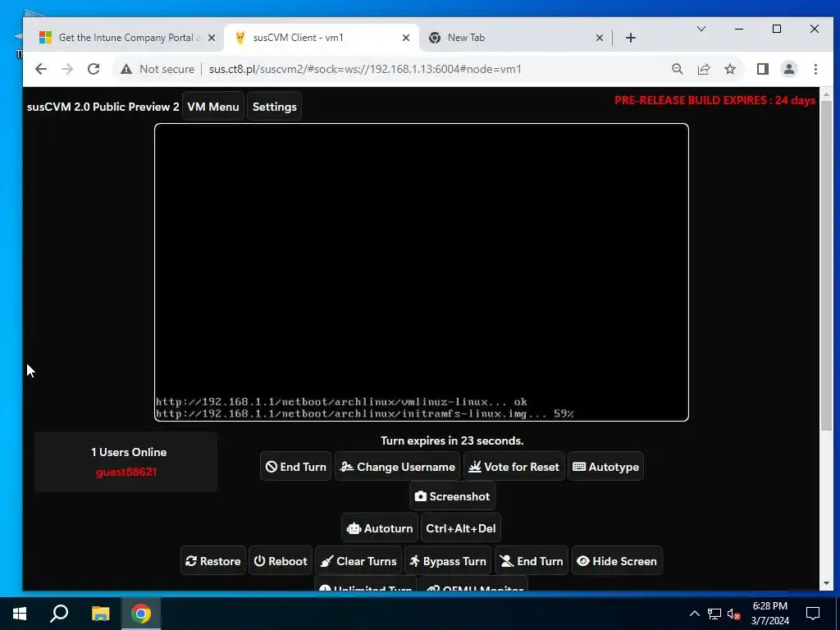Screen dimensions: 840x630
Task: Open Windows taskbar search
Action: [x=59, y=614]
